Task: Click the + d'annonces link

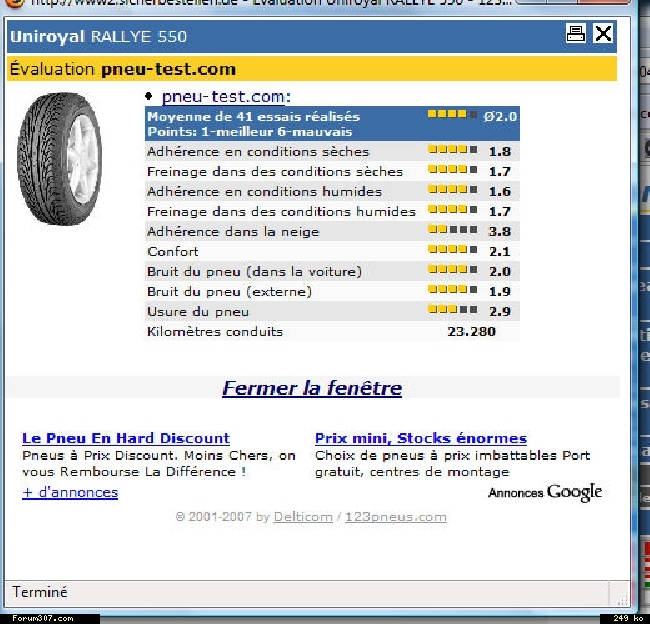Action: pos(70,492)
